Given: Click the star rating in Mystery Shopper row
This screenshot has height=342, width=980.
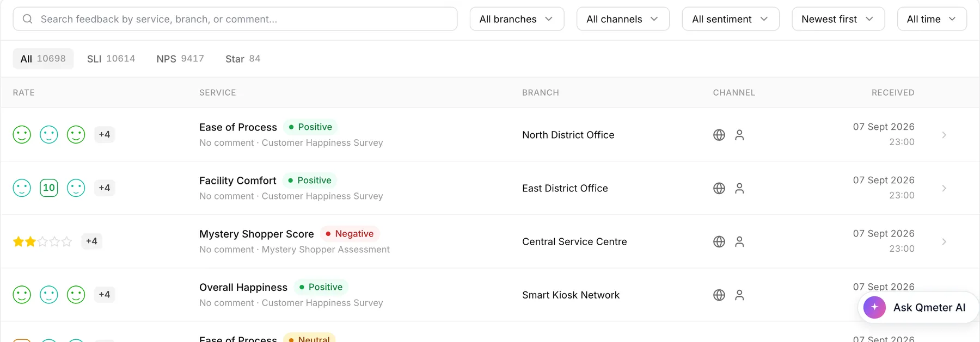Looking at the screenshot, I should [42, 241].
